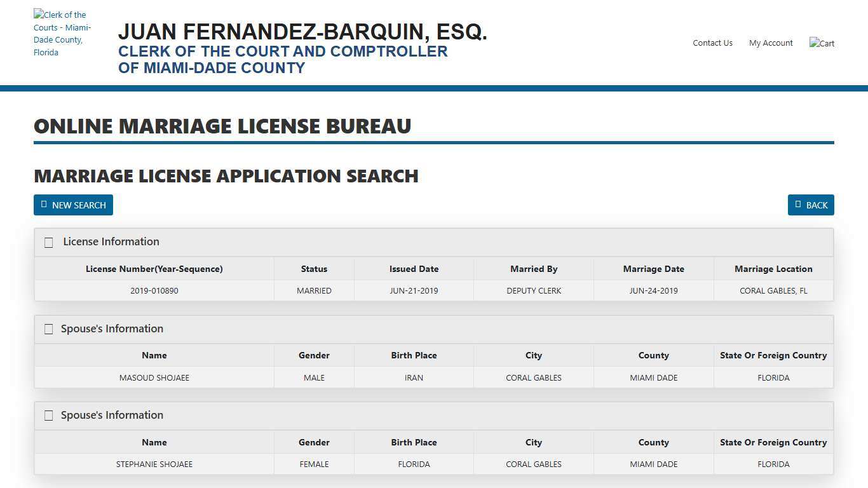Expand the License Information section header

click(x=111, y=242)
